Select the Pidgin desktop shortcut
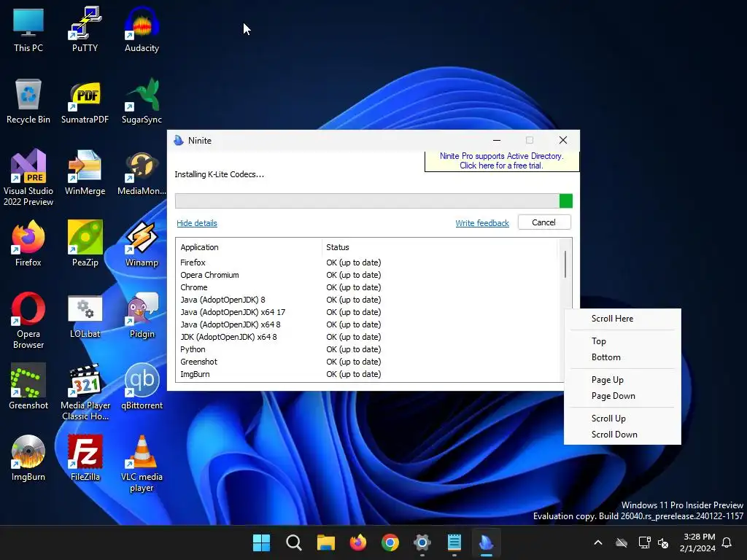This screenshot has height=560, width=747. pyautogui.click(x=142, y=316)
